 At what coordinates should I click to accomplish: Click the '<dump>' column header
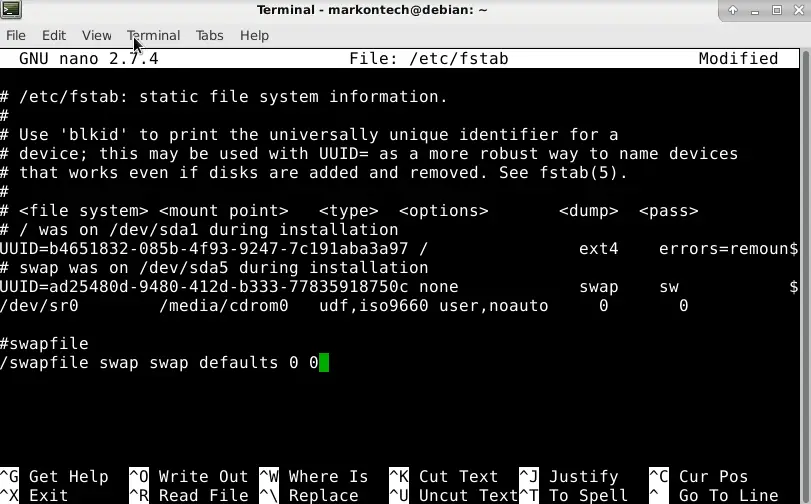589,211
